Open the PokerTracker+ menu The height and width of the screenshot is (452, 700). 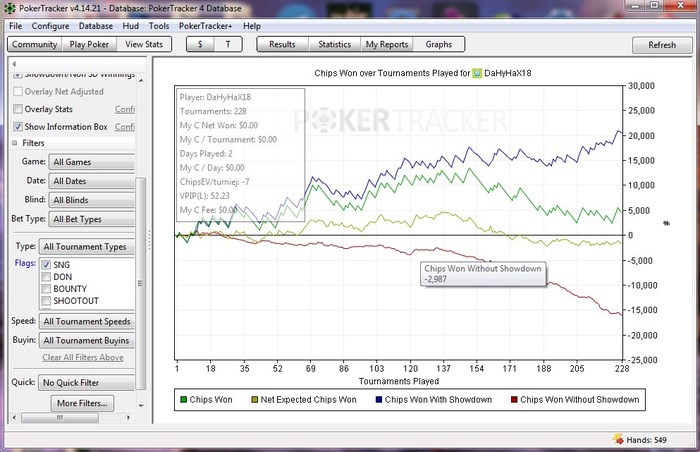(206, 26)
